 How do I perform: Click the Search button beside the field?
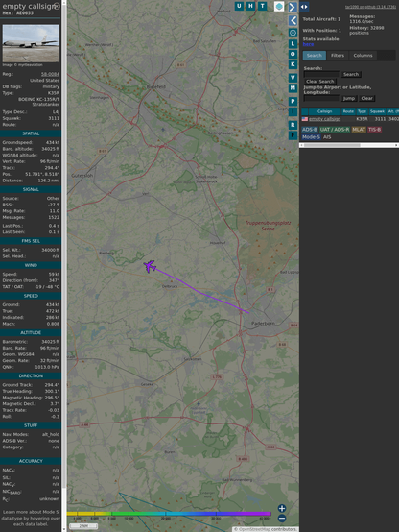[x=351, y=74]
